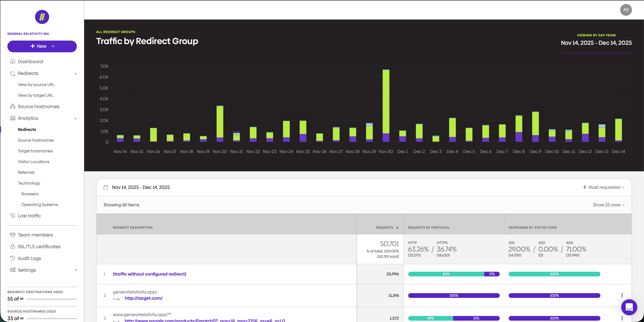Screen dimensions: 644x322
Task: Click the SSL/TLS certificates lock icon
Action: tap(13, 247)
